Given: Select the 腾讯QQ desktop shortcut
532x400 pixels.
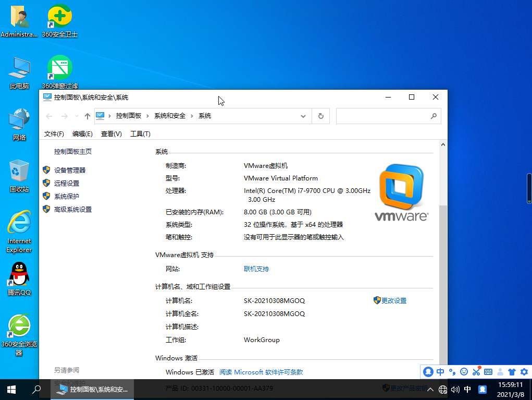Looking at the screenshot, I should coord(19,279).
